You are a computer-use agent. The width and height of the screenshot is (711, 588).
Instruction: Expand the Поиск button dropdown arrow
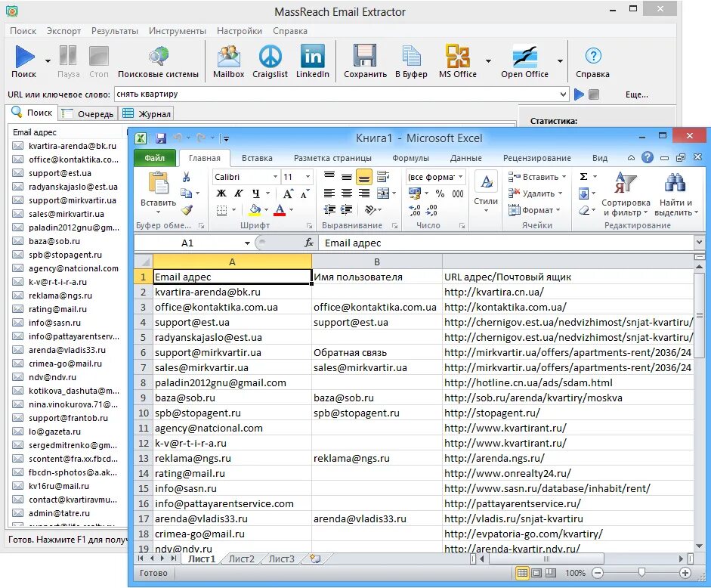pyautogui.click(x=48, y=60)
